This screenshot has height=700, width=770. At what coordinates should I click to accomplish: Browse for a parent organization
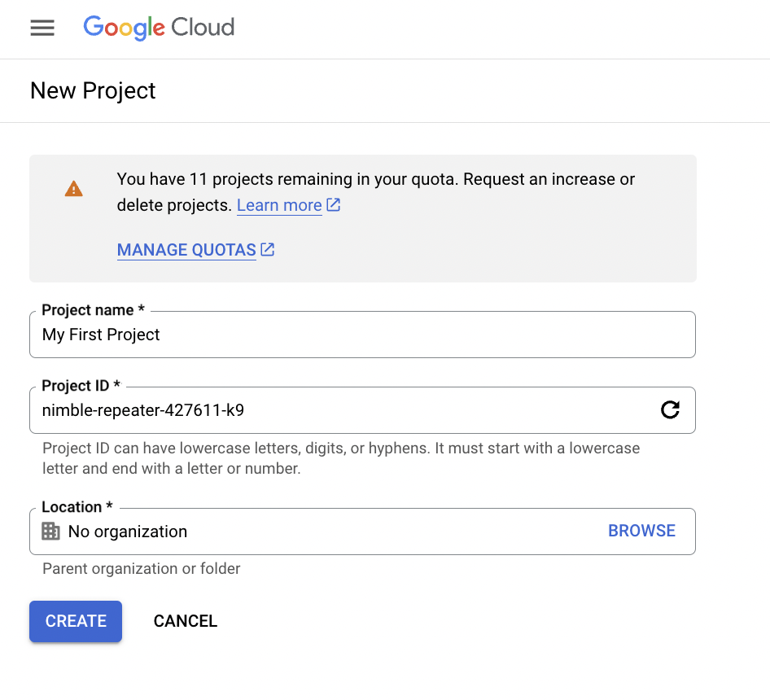[x=641, y=531]
